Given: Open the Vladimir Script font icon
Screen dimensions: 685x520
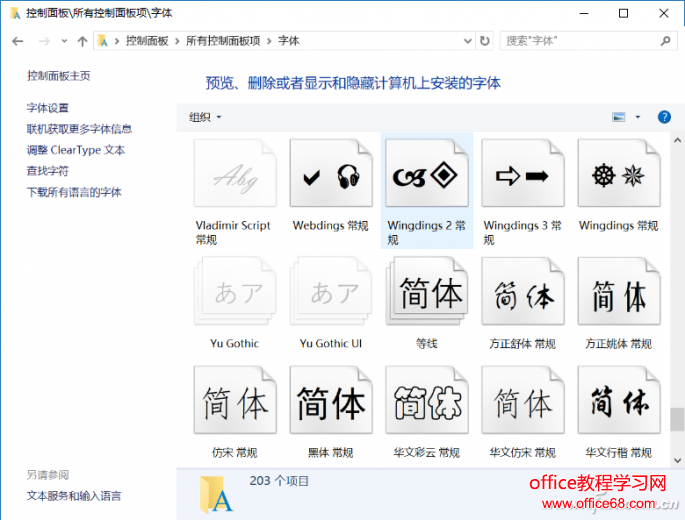Looking at the screenshot, I should point(235,173).
